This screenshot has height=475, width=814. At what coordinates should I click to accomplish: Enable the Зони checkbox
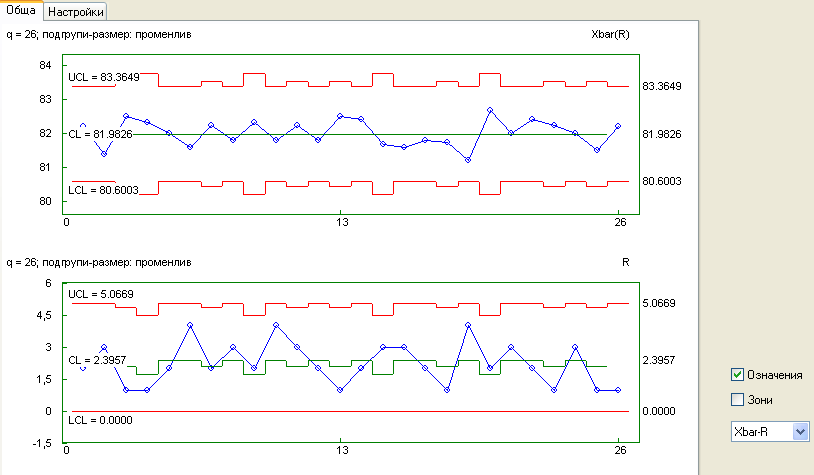coord(738,400)
